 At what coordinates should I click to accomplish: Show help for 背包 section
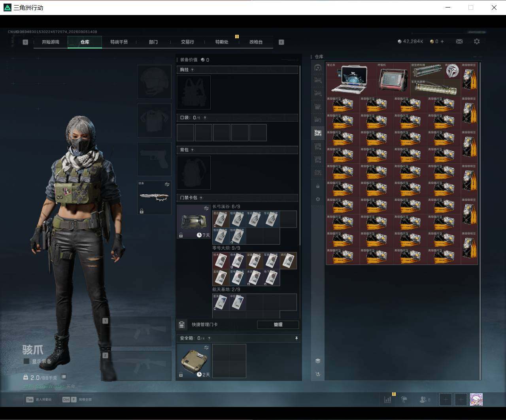(x=193, y=150)
